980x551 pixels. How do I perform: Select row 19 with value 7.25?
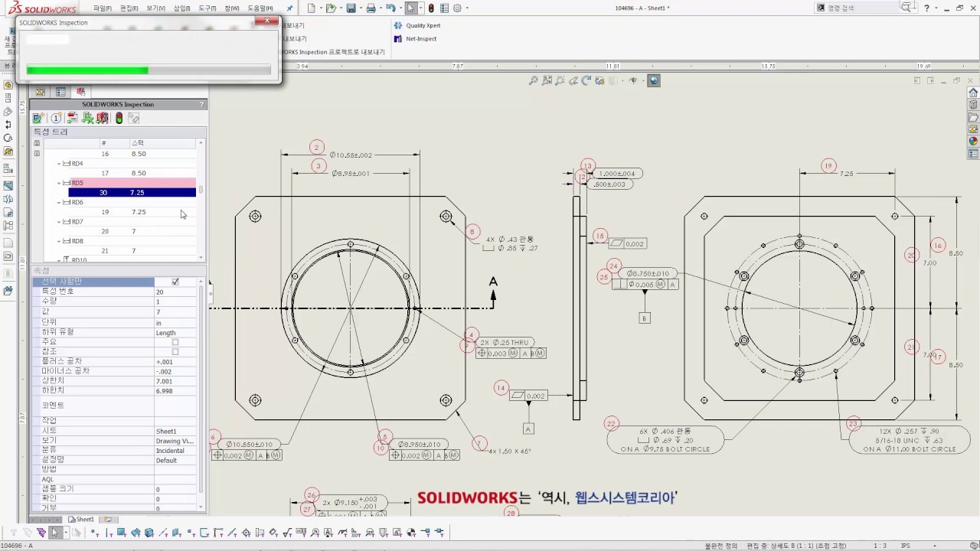pos(132,212)
